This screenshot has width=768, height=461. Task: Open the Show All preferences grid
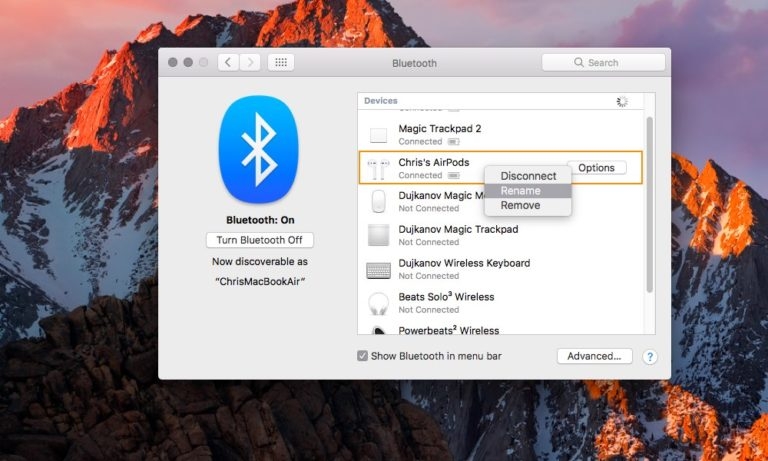click(x=281, y=63)
